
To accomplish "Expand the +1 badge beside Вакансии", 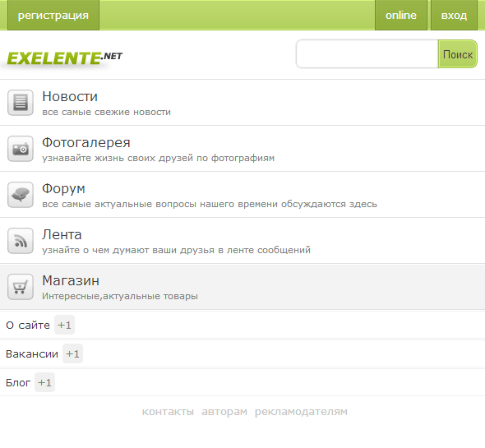I will coord(72,353).
